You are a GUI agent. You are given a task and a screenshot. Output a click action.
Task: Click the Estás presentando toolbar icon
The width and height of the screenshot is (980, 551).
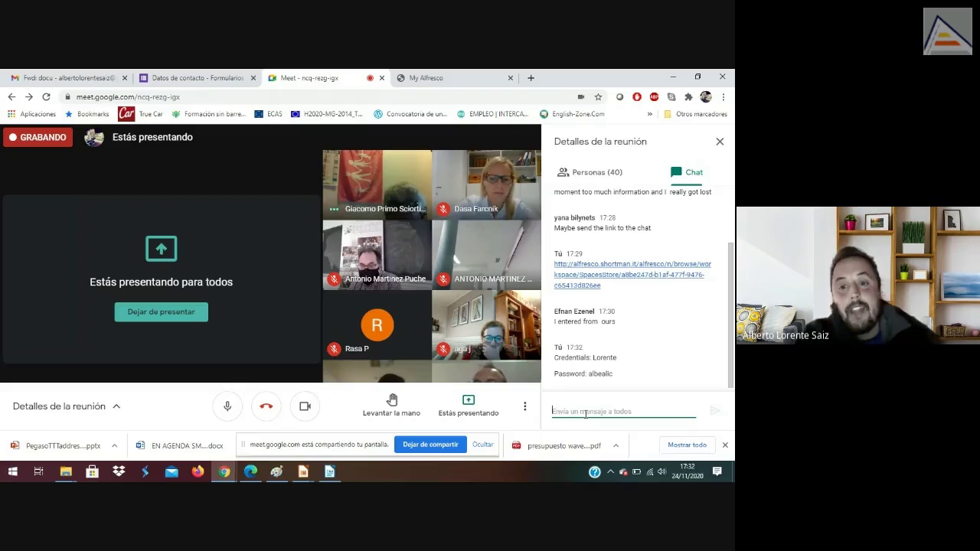tap(468, 400)
